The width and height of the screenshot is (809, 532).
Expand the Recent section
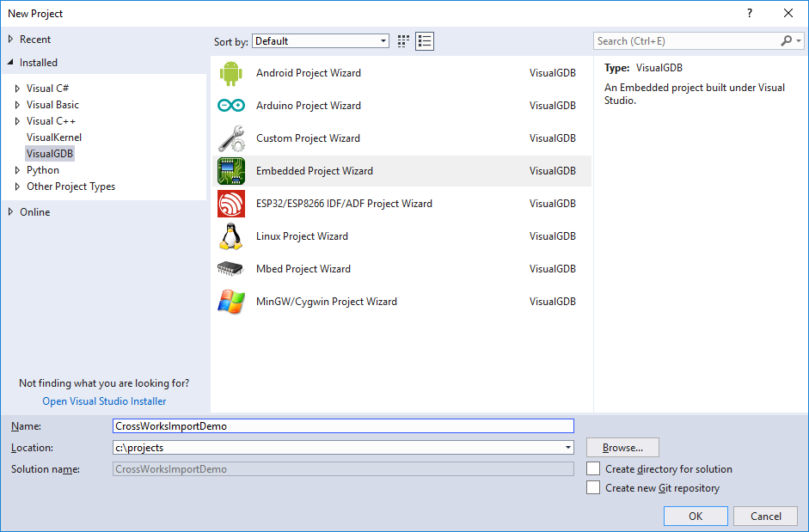pos(10,40)
